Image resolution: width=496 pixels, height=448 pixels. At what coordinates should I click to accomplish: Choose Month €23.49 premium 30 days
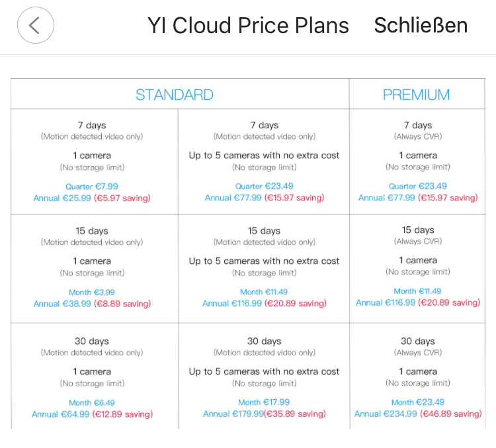pos(418,402)
